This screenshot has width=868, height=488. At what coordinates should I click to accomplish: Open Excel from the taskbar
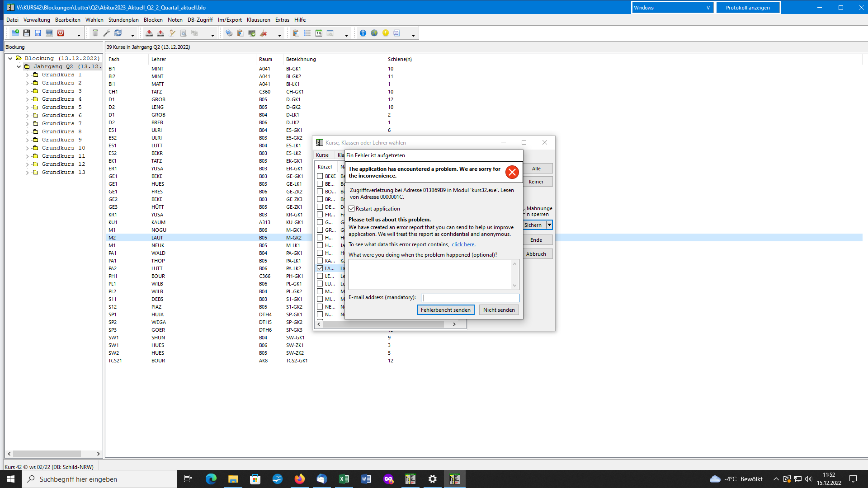tap(344, 479)
